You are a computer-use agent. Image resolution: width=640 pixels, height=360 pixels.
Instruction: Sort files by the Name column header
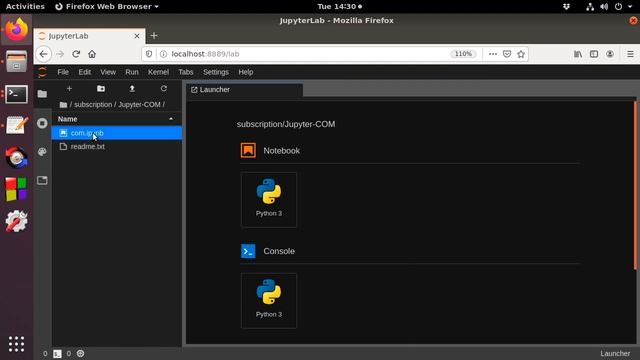tap(116, 119)
